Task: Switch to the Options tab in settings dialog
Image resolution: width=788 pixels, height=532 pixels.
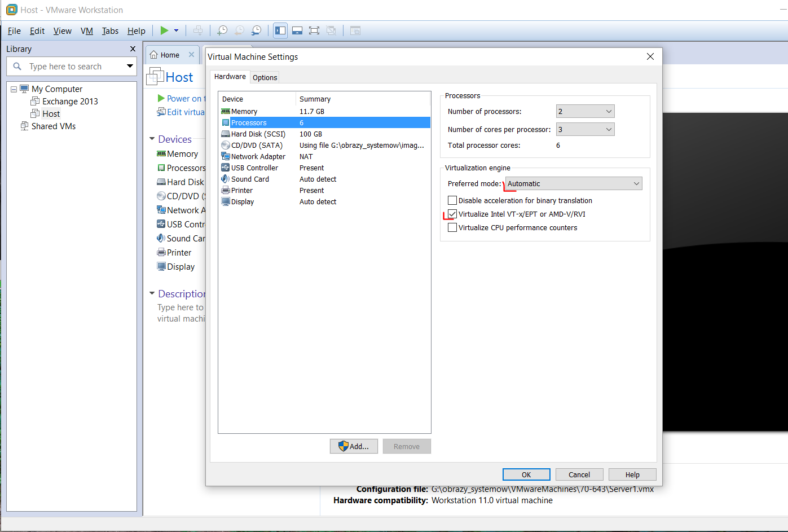Action: click(x=265, y=77)
